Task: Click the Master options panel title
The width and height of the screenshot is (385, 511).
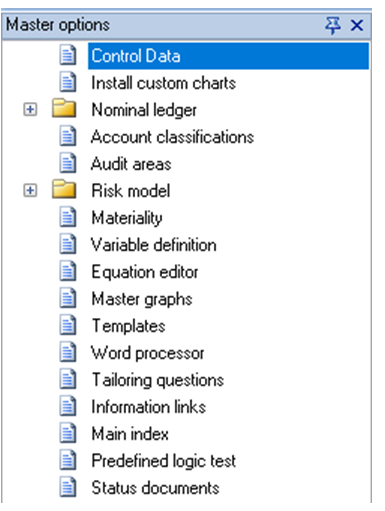Action: [x=58, y=25]
